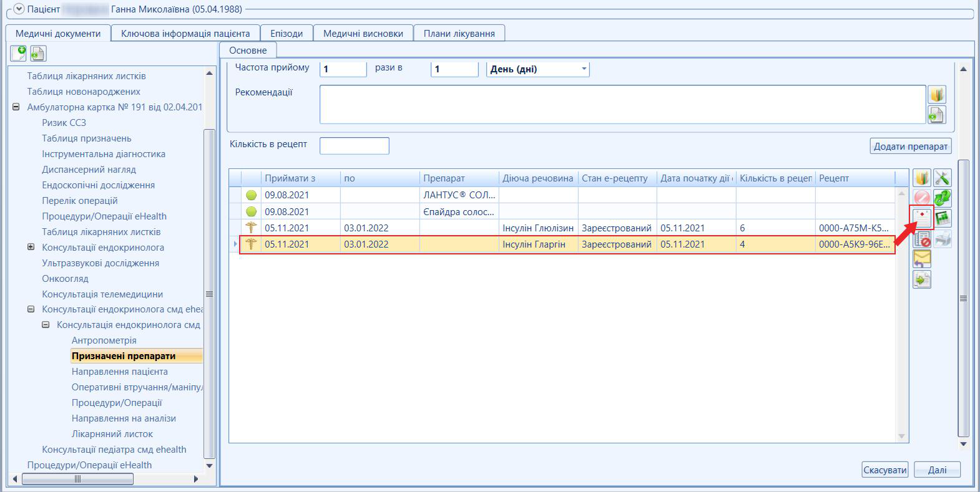Click the frequency count input field

(x=343, y=69)
